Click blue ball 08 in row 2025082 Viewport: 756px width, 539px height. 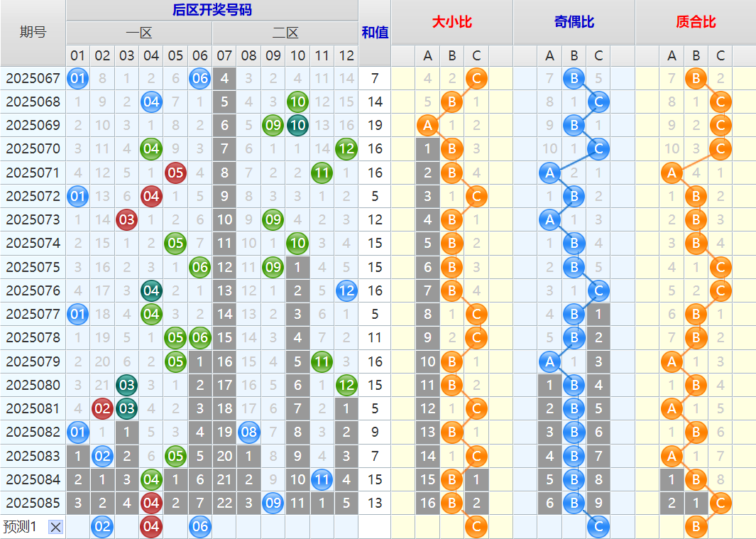coord(248,432)
